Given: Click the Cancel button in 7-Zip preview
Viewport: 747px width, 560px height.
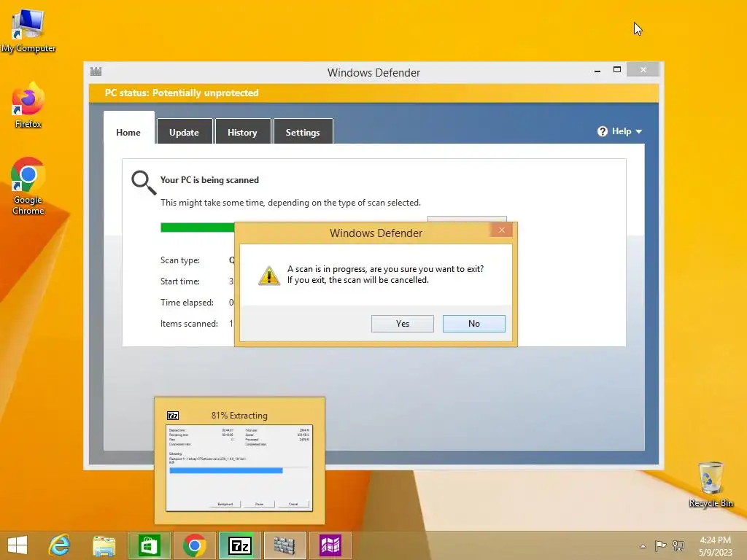Looking at the screenshot, I should pyautogui.click(x=293, y=504).
